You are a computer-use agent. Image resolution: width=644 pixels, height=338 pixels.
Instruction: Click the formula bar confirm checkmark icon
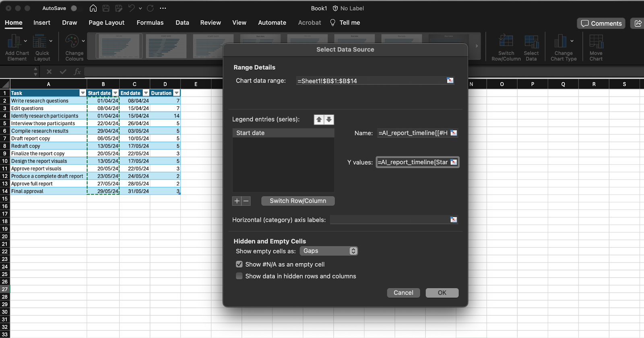(63, 72)
